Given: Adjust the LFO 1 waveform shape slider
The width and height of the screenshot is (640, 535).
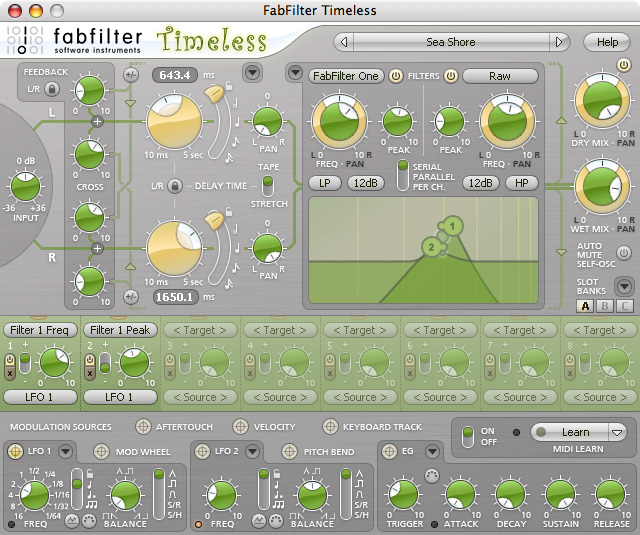Looking at the screenshot, I should [x=158, y=493].
